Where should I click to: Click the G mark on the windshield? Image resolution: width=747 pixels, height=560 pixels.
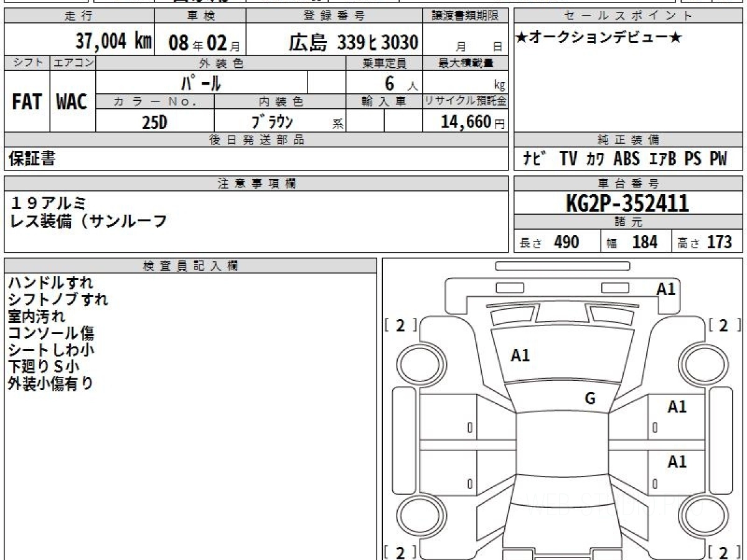point(590,399)
